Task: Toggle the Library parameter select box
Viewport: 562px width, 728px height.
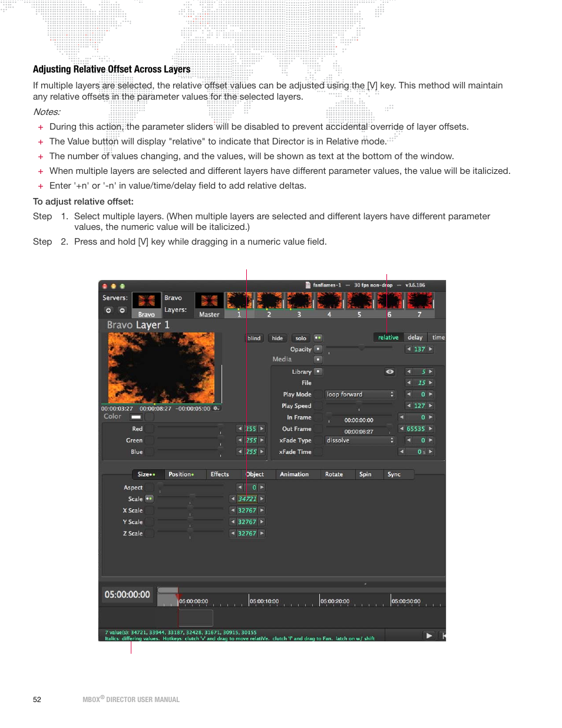Action: pyautogui.click(x=318, y=372)
